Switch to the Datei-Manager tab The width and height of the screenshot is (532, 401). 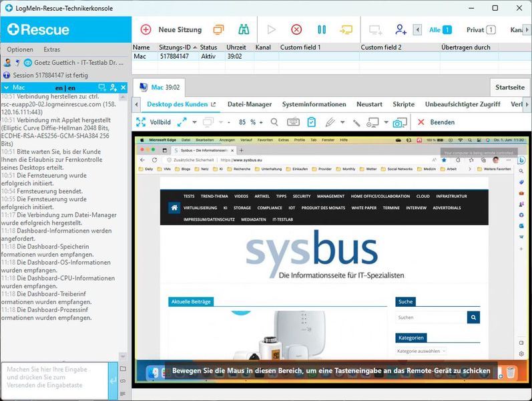click(x=250, y=104)
